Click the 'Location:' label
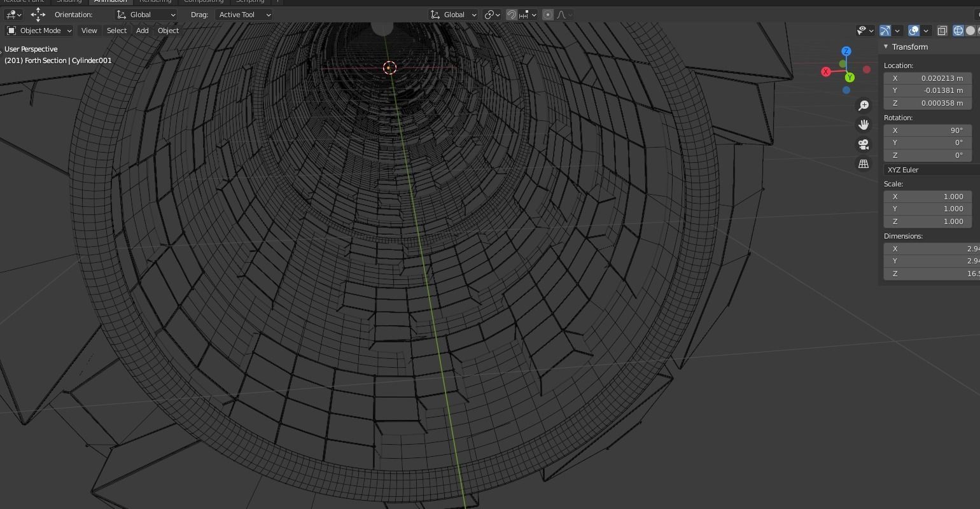Screen dimensions: 980x509 (x=899, y=66)
